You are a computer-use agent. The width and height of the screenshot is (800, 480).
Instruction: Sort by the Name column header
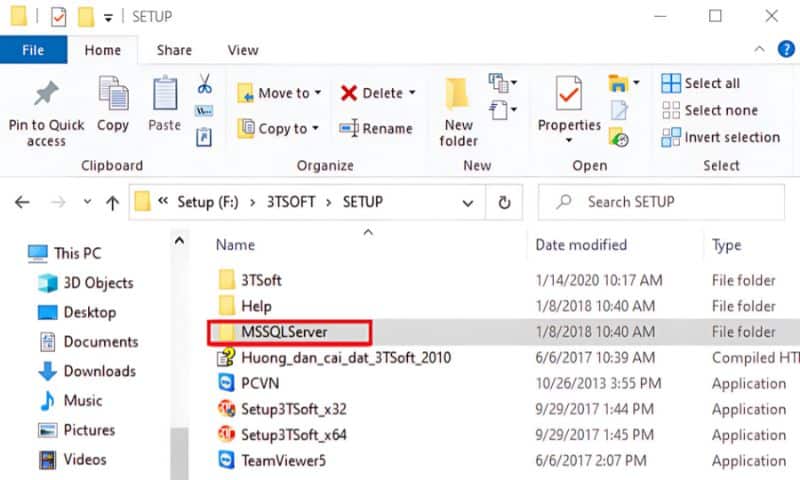235,245
